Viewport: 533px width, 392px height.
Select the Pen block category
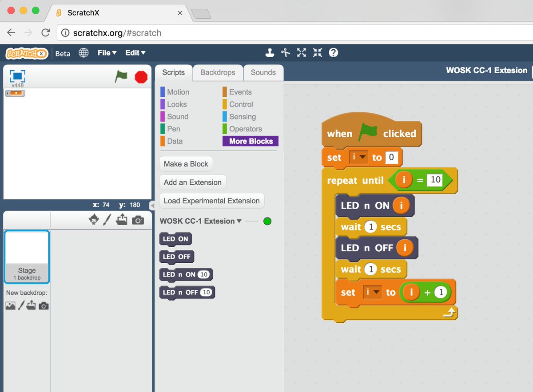point(174,129)
